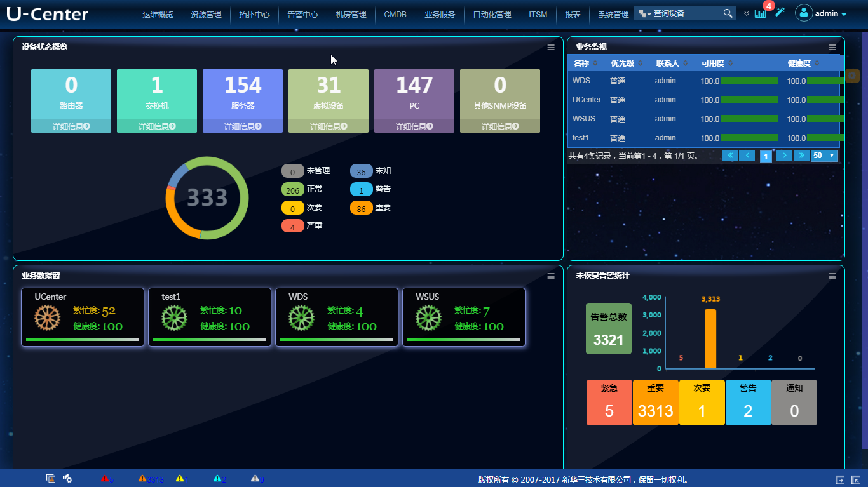Click the WDS green gear icon
The width and height of the screenshot is (868, 487).
[x=301, y=318]
